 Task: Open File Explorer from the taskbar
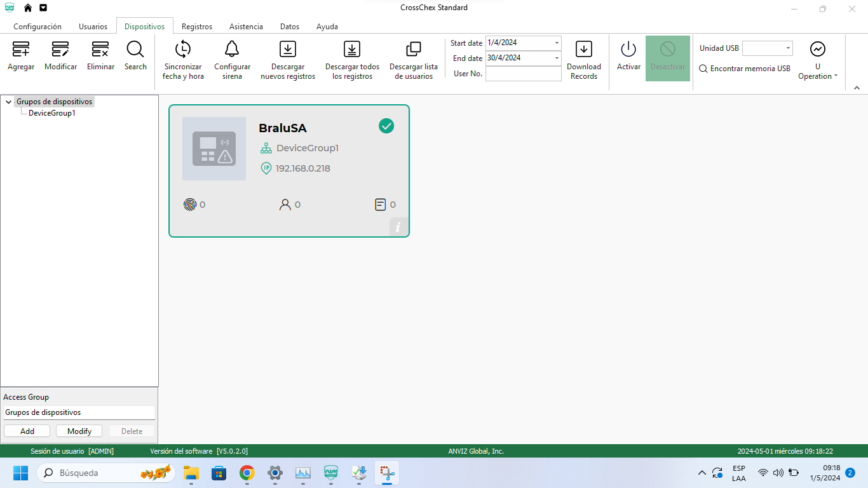[191, 473]
